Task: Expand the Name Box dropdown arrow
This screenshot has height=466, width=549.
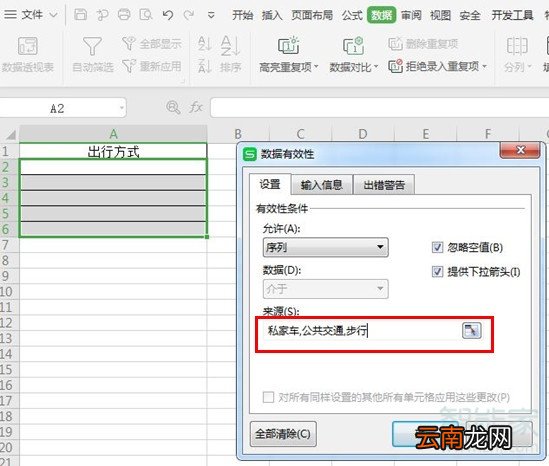Action: tap(122, 108)
